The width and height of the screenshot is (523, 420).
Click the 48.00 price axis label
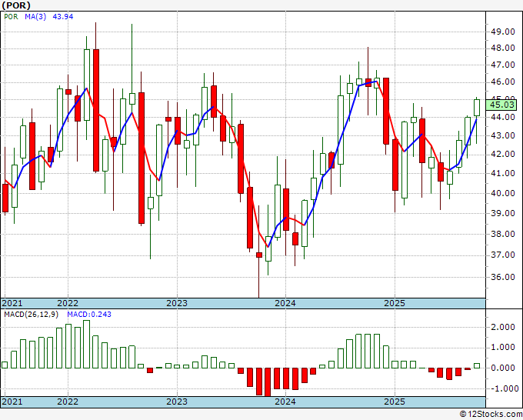(x=503, y=48)
